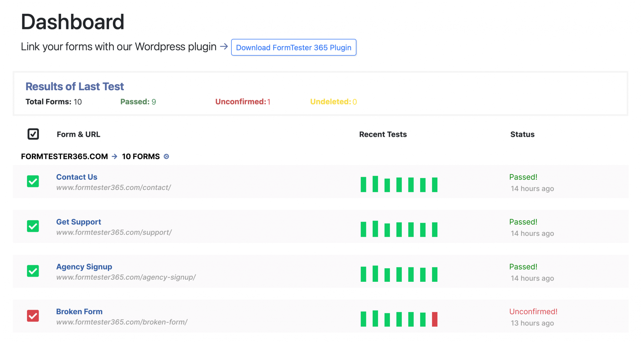The width and height of the screenshot is (644, 345).
Task: Uncheck the red Broken Form checkbox
Action: pyautogui.click(x=33, y=316)
